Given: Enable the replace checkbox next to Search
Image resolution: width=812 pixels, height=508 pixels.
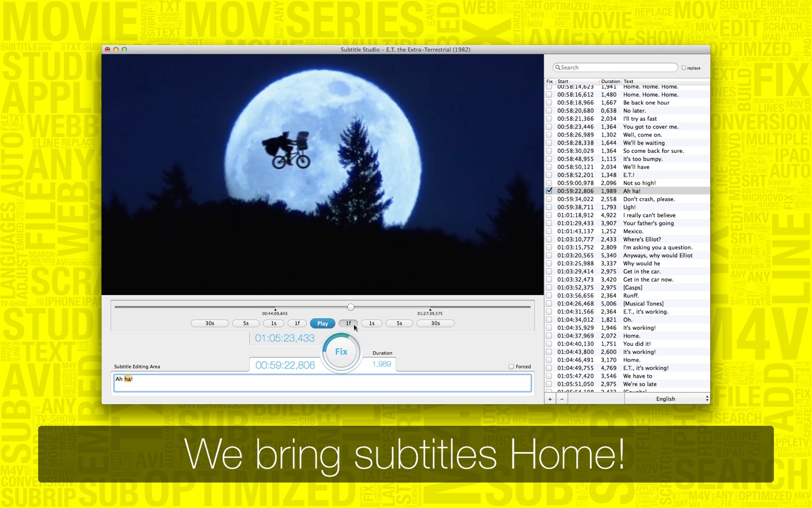Looking at the screenshot, I should (x=684, y=68).
